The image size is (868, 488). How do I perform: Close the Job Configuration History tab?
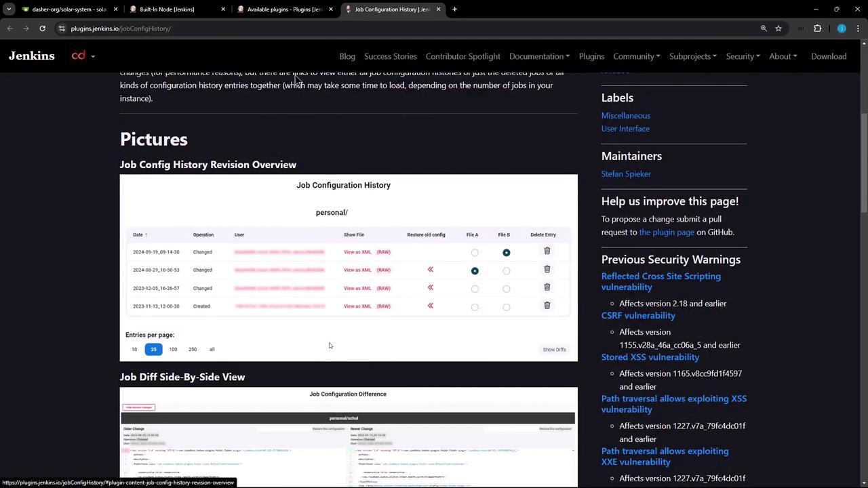coord(438,9)
